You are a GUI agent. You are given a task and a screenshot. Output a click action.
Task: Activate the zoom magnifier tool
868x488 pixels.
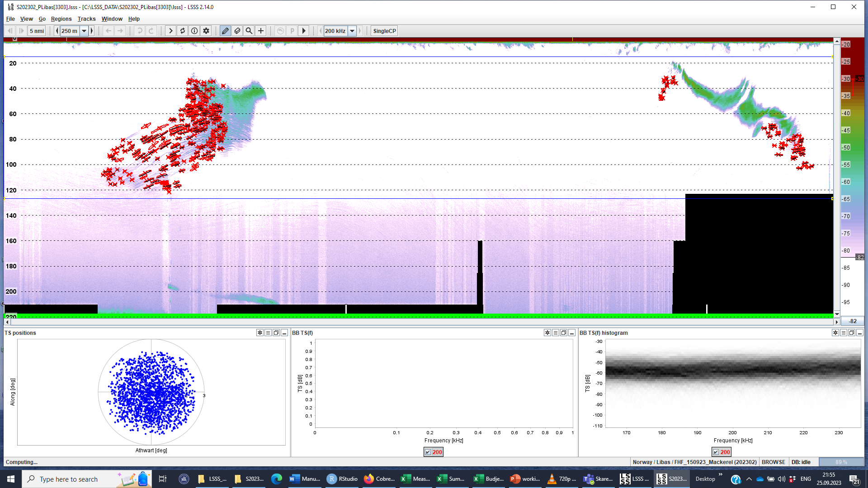(x=249, y=31)
